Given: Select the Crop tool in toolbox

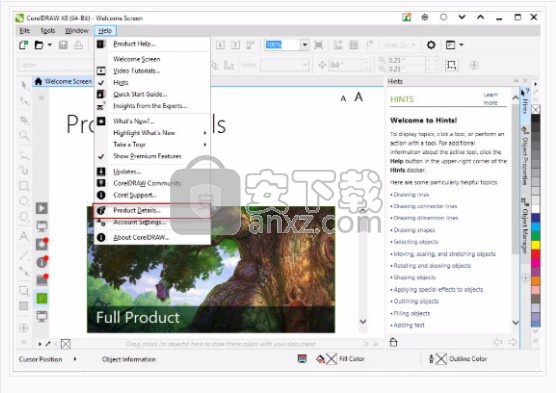Looking at the screenshot, I should (x=24, y=120).
